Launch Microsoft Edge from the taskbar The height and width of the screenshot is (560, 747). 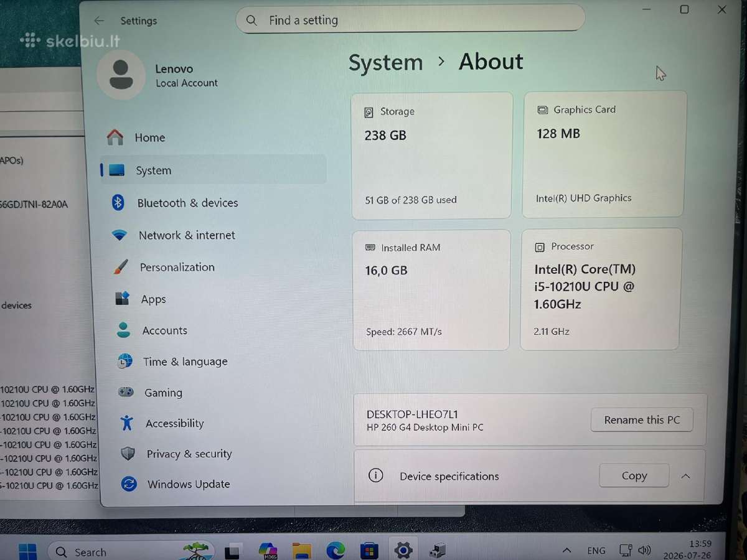pyautogui.click(x=336, y=551)
